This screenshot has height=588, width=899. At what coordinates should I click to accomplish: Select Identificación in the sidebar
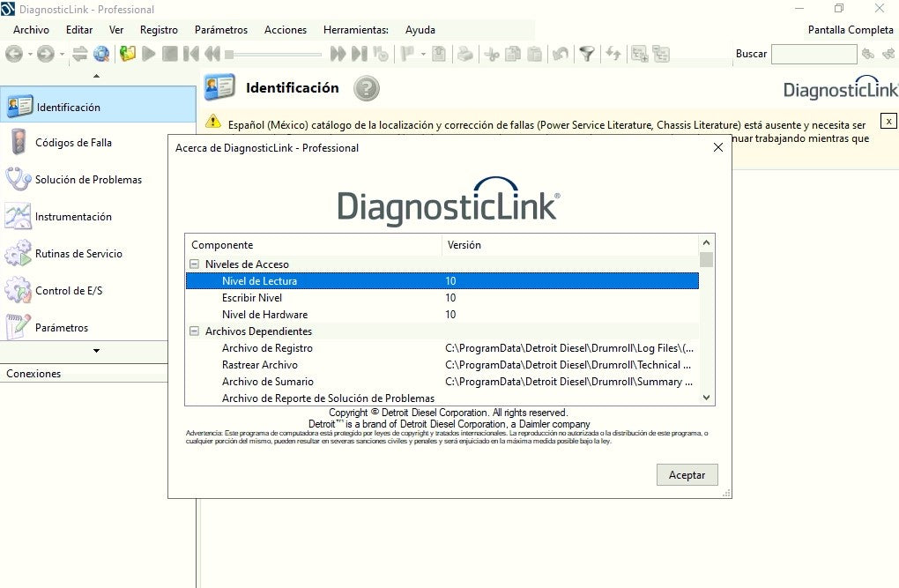click(x=98, y=105)
